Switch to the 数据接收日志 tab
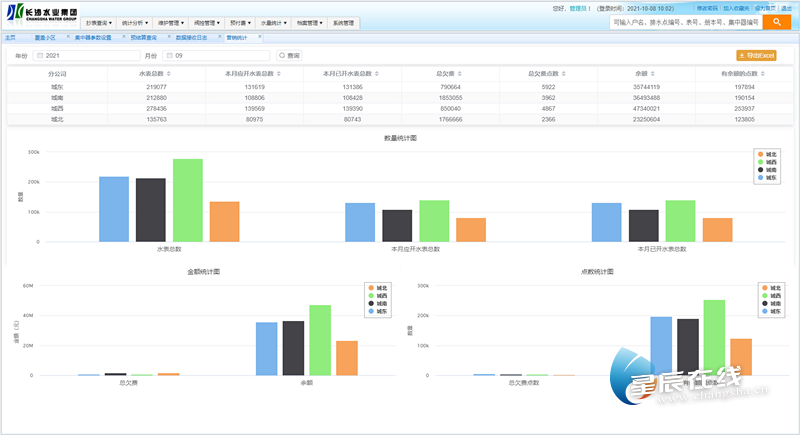The image size is (800, 435). point(192,37)
